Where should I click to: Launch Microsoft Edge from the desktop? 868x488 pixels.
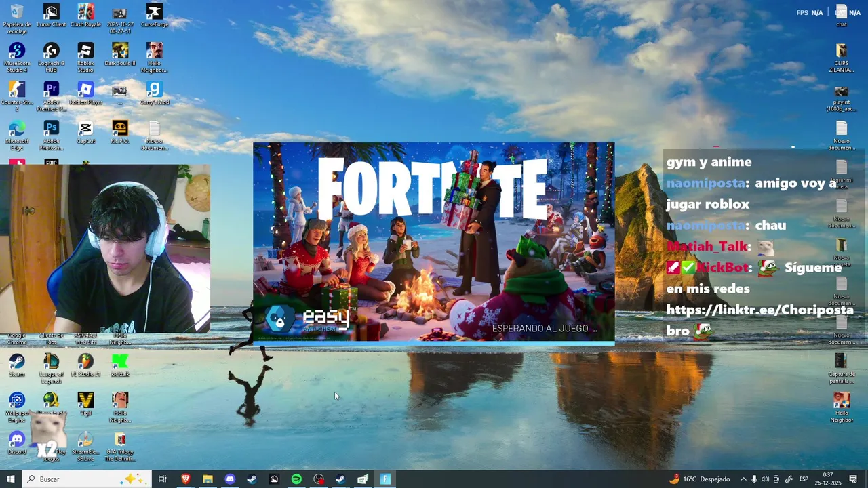point(17,135)
